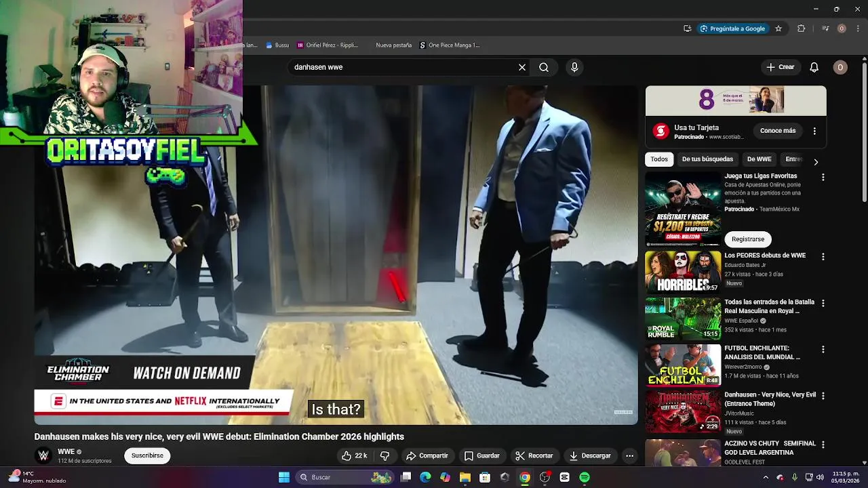
Task: Open the Windows Start menu
Action: (x=284, y=477)
